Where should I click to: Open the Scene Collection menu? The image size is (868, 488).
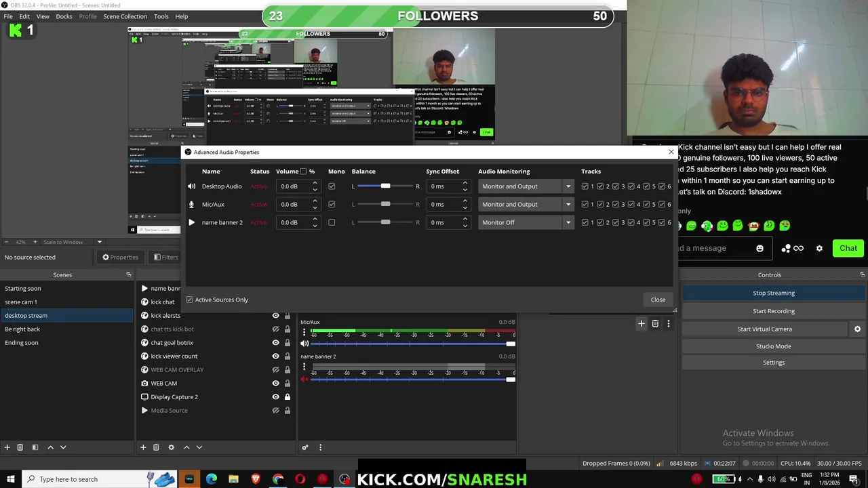pyautogui.click(x=125, y=16)
